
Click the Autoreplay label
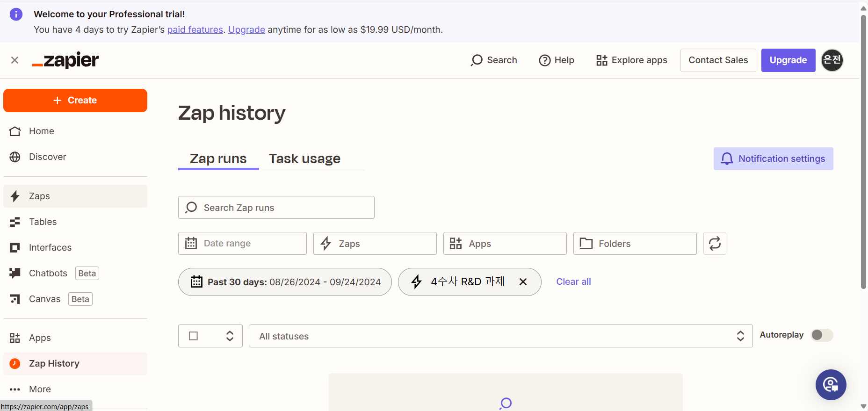point(781,335)
